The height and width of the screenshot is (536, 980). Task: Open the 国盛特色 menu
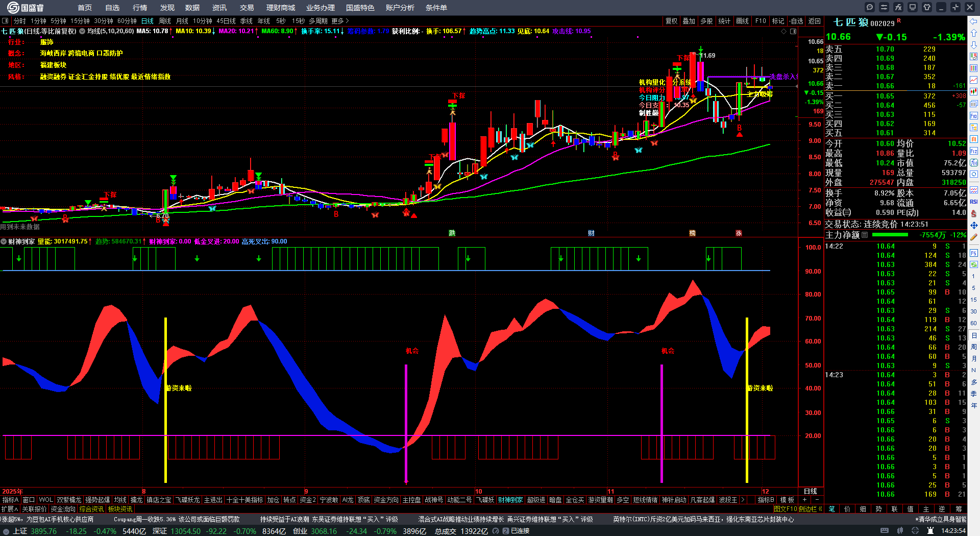tap(360, 8)
